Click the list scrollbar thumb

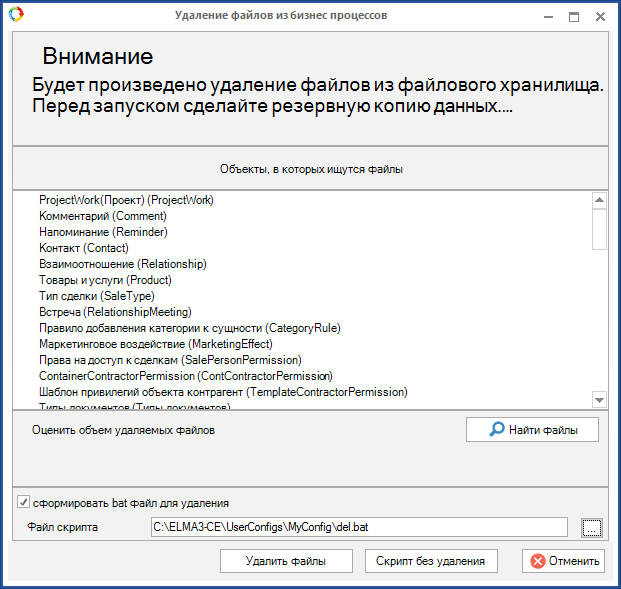600,229
